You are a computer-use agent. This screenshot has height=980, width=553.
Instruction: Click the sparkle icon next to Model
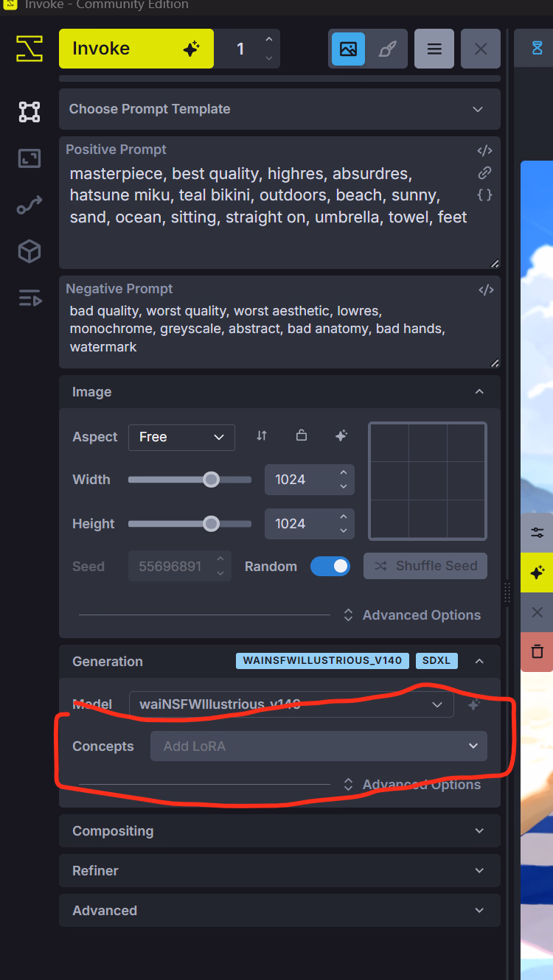point(474,704)
